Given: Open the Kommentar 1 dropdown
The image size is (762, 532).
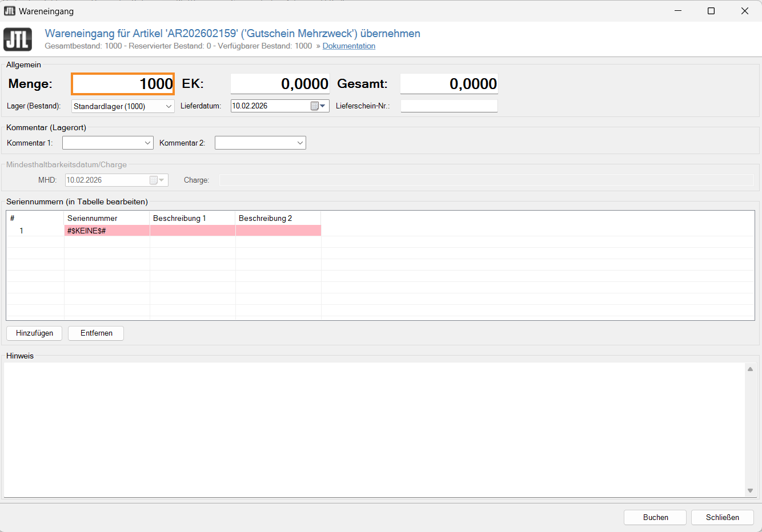Looking at the screenshot, I should [147, 143].
